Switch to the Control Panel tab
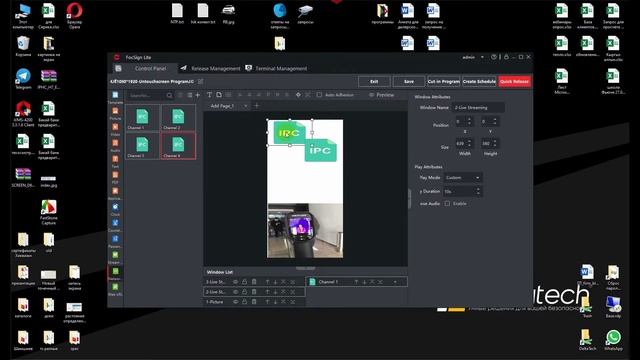The image size is (640, 360). pos(144,68)
